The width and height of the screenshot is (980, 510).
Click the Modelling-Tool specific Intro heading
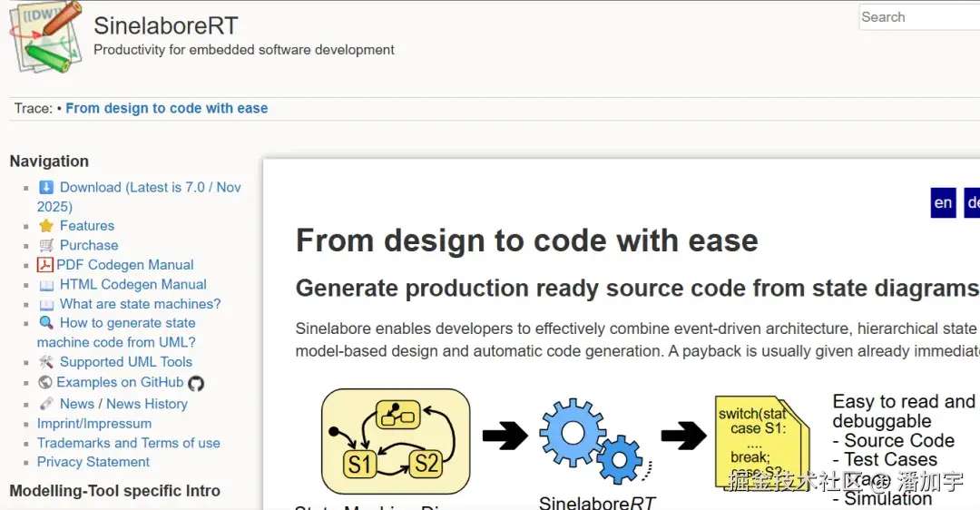click(x=115, y=491)
